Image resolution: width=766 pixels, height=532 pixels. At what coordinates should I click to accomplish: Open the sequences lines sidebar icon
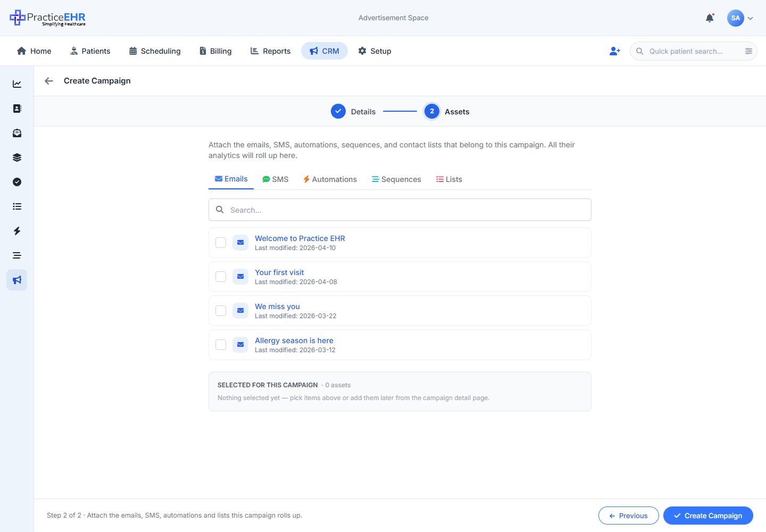tap(17, 255)
